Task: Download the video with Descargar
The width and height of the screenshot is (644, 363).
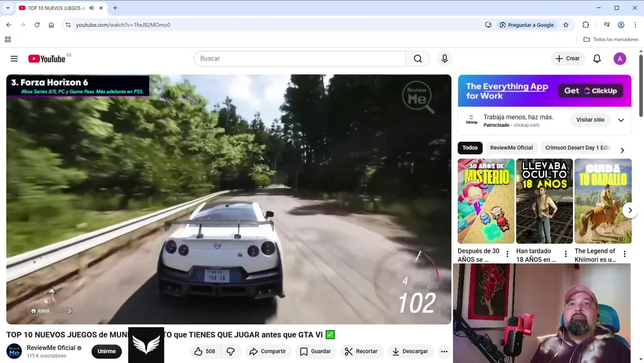Action: point(409,351)
